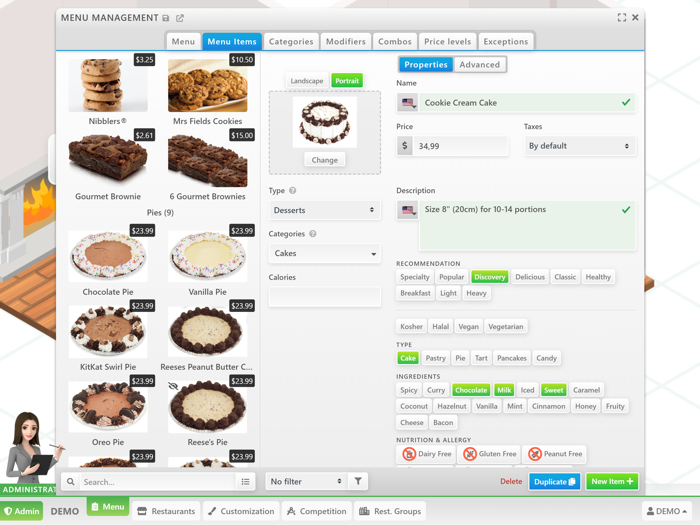The width and height of the screenshot is (700, 525).
Task: Switch to Advanced properties tab
Action: (479, 65)
